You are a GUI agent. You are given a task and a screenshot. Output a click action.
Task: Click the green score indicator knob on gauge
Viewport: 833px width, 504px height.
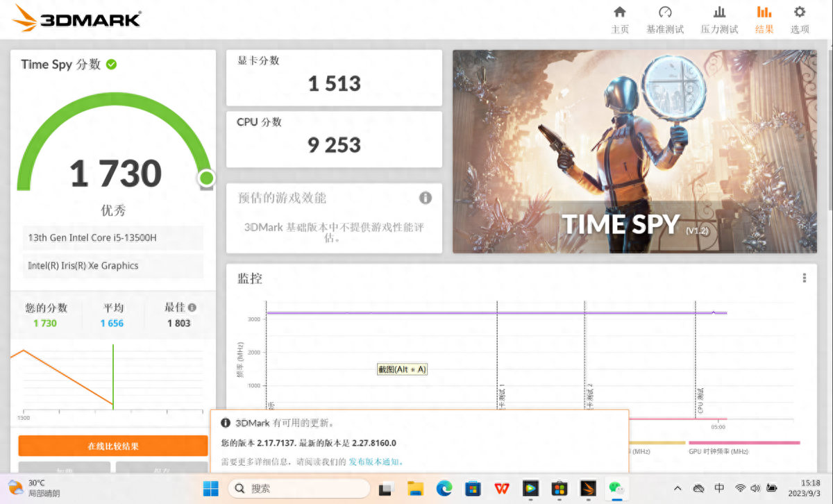pyautogui.click(x=206, y=178)
